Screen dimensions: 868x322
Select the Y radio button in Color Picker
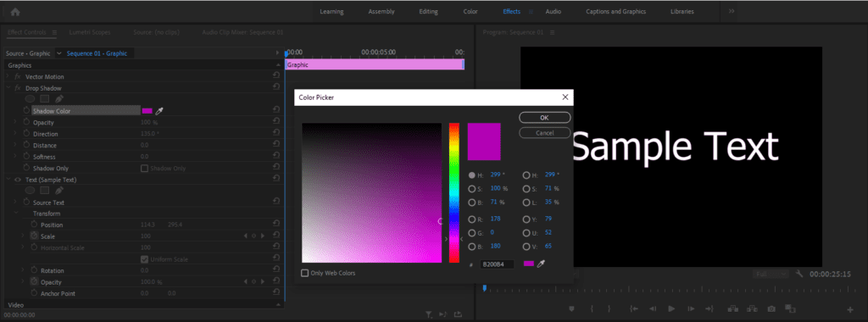pyautogui.click(x=526, y=219)
